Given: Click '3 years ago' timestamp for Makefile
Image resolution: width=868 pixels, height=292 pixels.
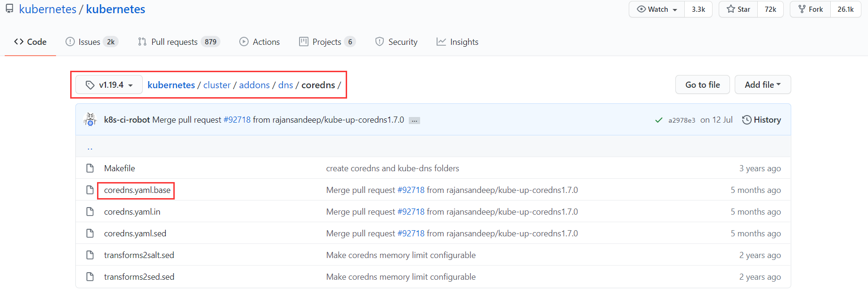Looking at the screenshot, I should point(760,168).
